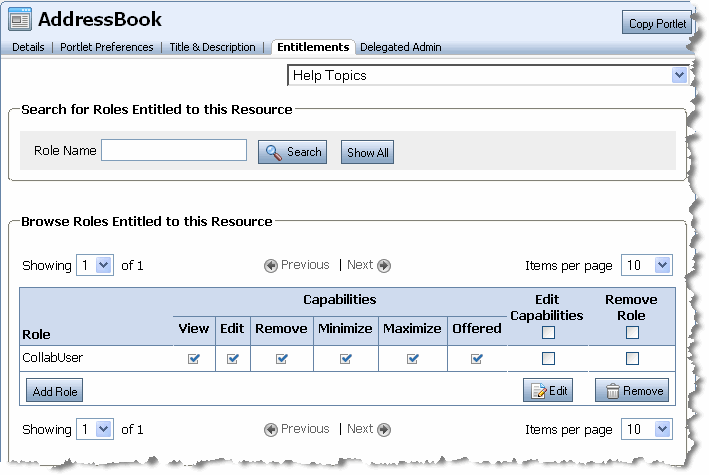Click the top Next link text
709x475 pixels.
(360, 265)
